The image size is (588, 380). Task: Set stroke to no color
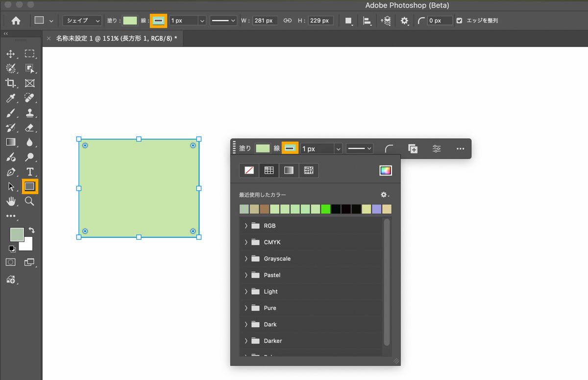(x=249, y=171)
